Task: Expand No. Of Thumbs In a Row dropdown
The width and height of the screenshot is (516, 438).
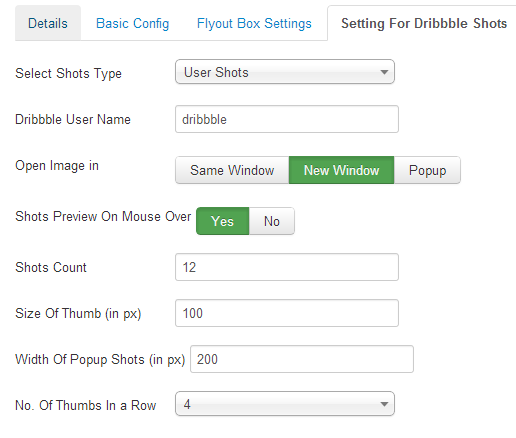Action: (285, 404)
